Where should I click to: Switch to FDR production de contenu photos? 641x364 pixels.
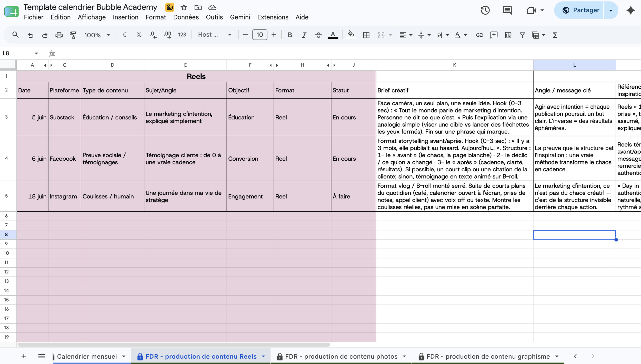[x=341, y=356]
